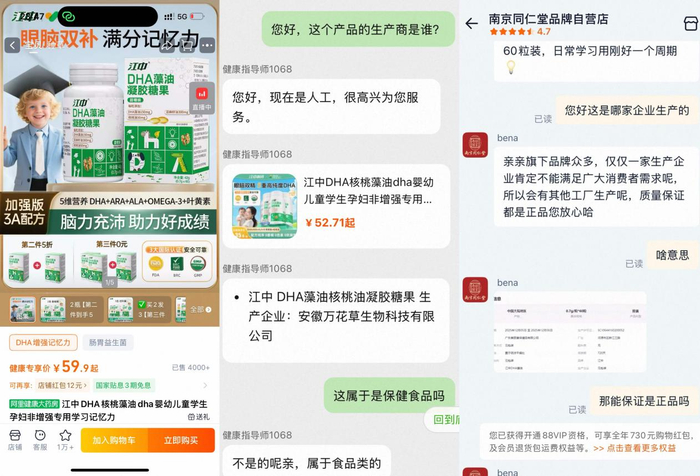The width and height of the screenshot is (700, 476).
Task: Tap the bena avatar beside the 亲亲旗下品牌众多 message
Action: [x=475, y=145]
